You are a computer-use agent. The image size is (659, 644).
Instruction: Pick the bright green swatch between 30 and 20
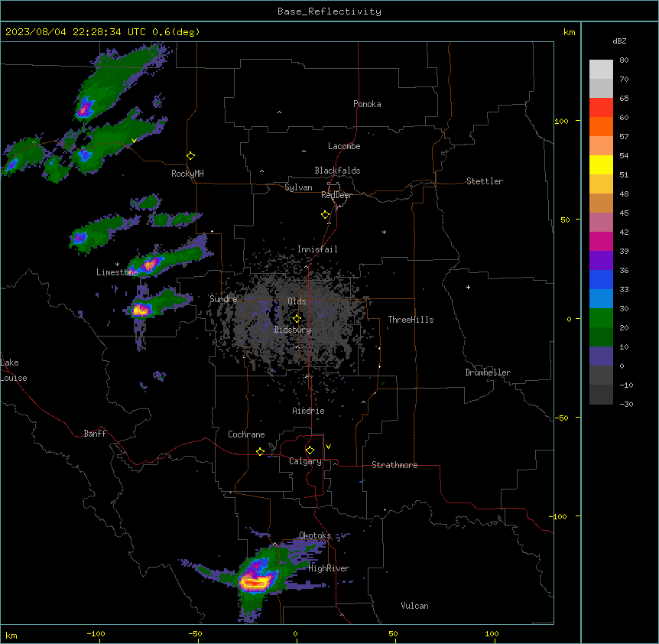click(601, 318)
